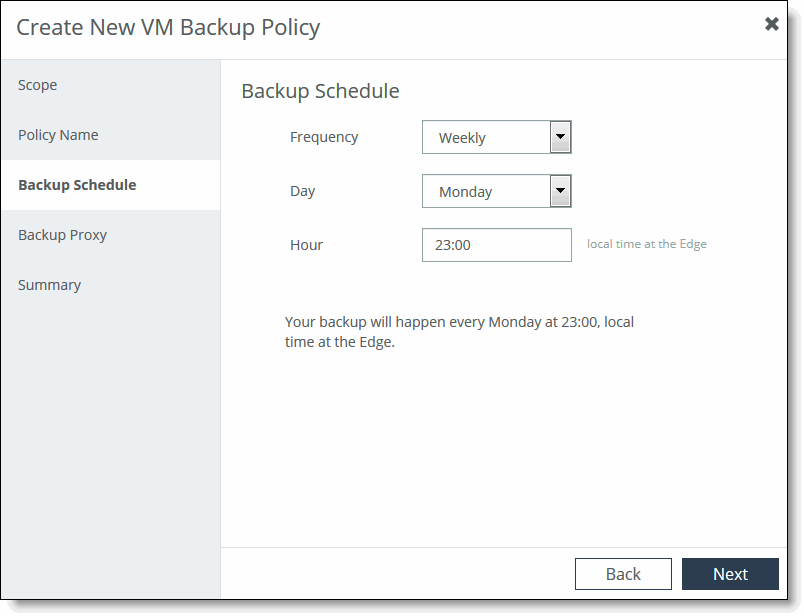The image size is (804, 616).
Task: Open the Weekly frequency combo box
Action: (x=496, y=137)
